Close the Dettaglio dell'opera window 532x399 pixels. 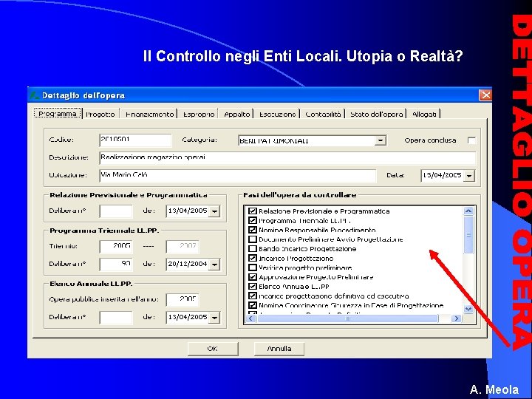tap(485, 95)
